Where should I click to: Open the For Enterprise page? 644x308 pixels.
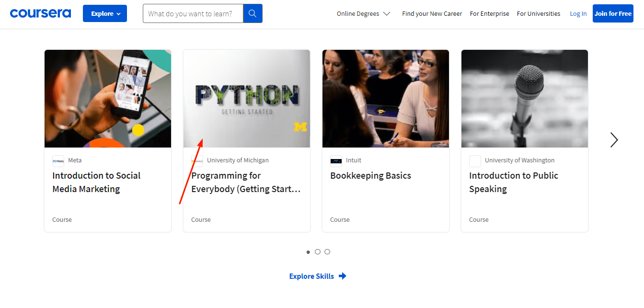point(489,13)
